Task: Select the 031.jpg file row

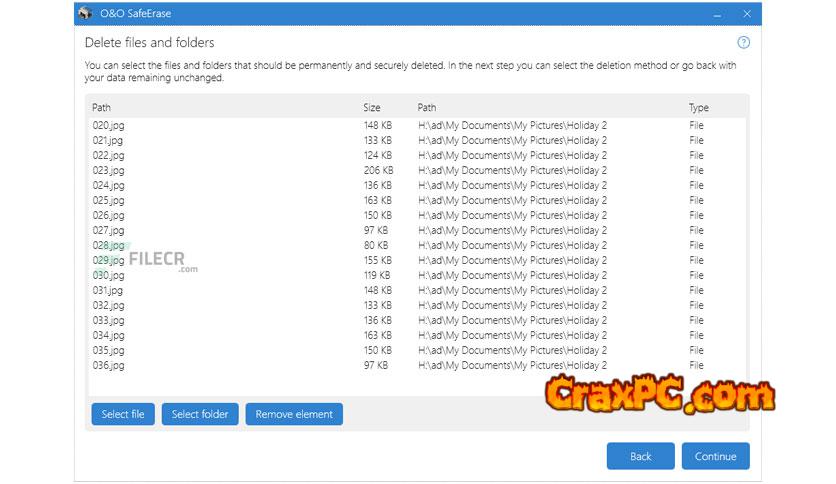Action: click(417, 290)
